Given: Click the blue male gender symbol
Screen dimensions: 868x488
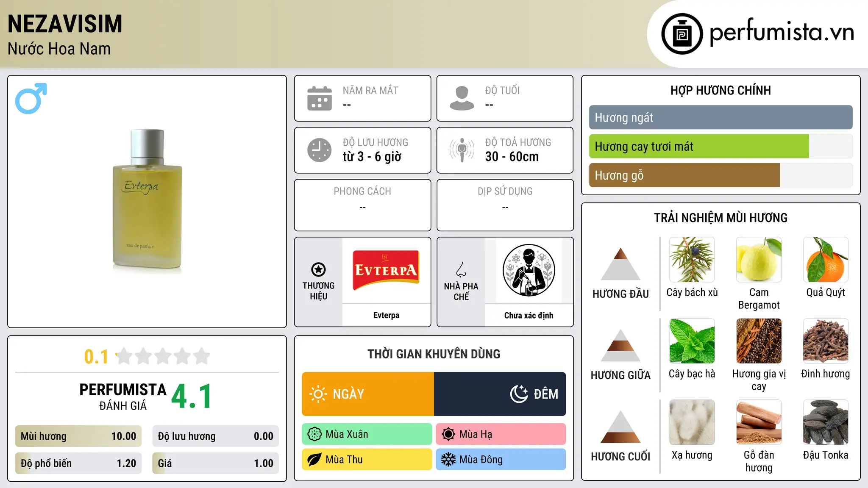Looking at the screenshot, I should (x=31, y=98).
